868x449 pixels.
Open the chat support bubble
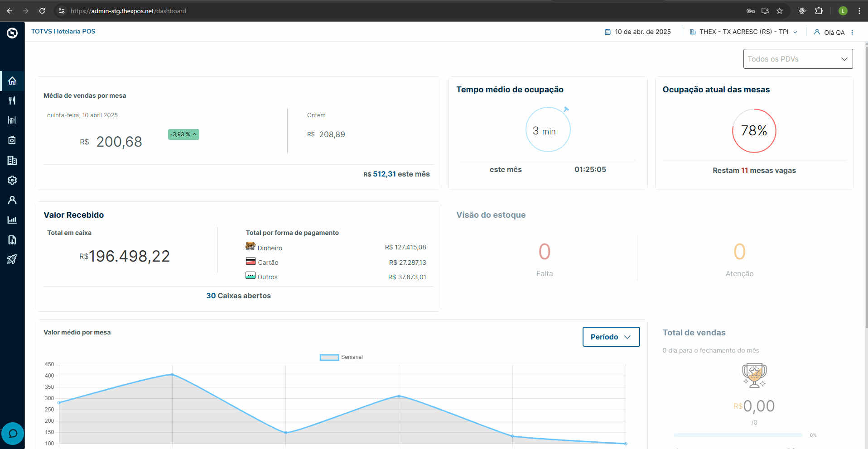pyautogui.click(x=13, y=434)
